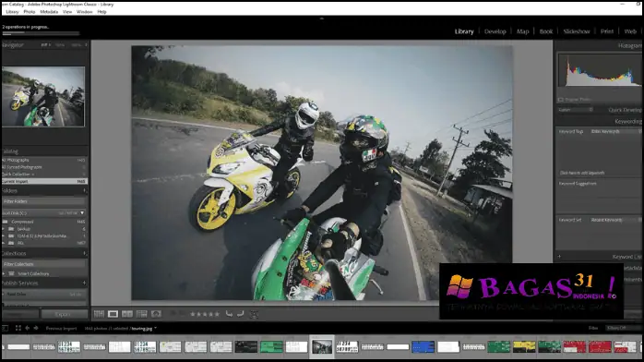Viewport: 644px width, 362px height.
Task: Open filmstrip file name dropdown arrow
Action: (155, 329)
